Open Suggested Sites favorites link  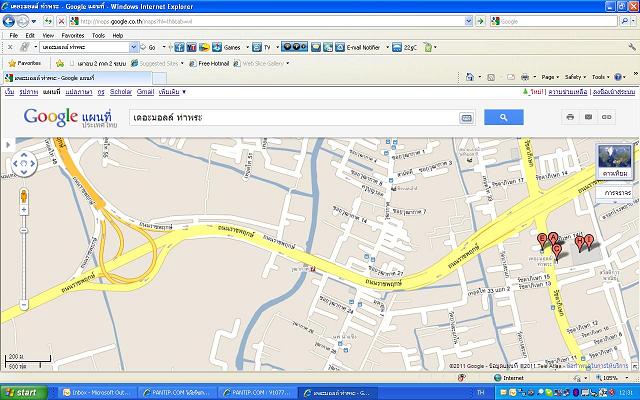coord(157,63)
